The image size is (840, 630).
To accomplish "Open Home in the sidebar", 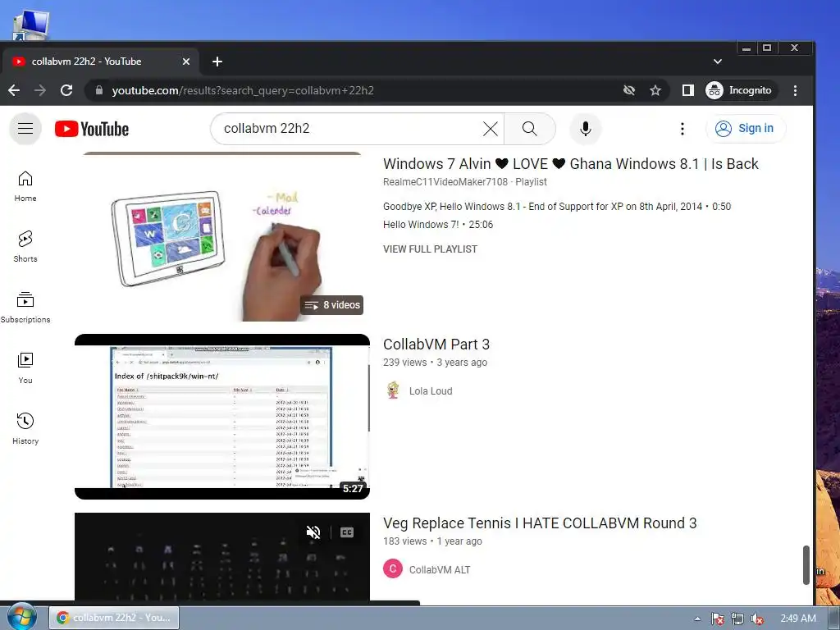I will click(25, 186).
